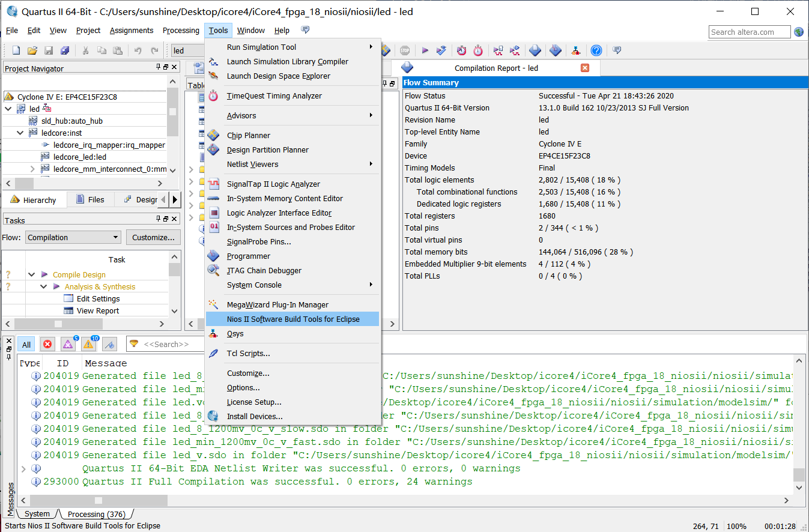The height and width of the screenshot is (532, 809).
Task: Click the Search altera.com input field
Action: tap(749, 32)
